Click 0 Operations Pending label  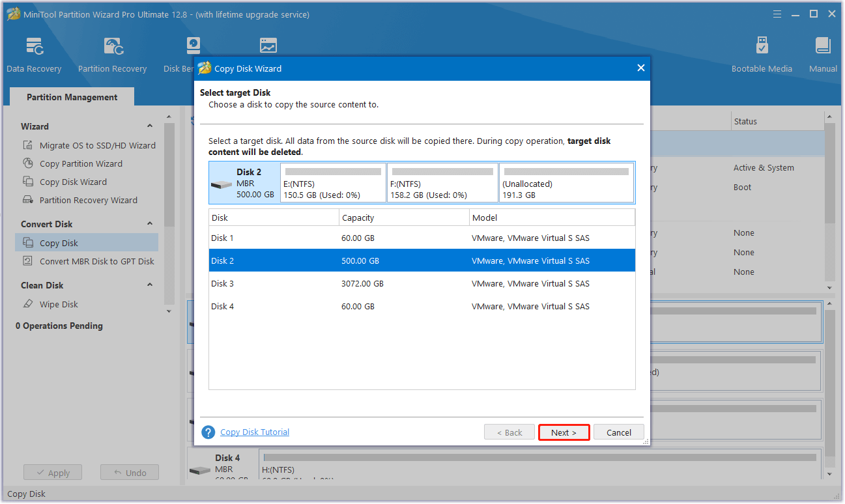pyautogui.click(x=59, y=326)
